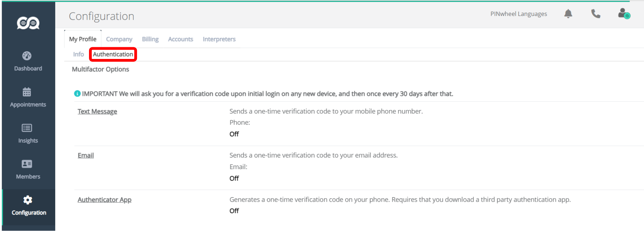Open the Insights list icon

[x=27, y=128]
